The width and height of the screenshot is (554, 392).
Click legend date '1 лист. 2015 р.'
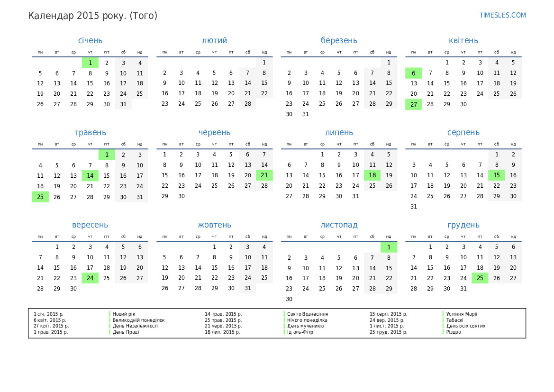pyautogui.click(x=387, y=326)
